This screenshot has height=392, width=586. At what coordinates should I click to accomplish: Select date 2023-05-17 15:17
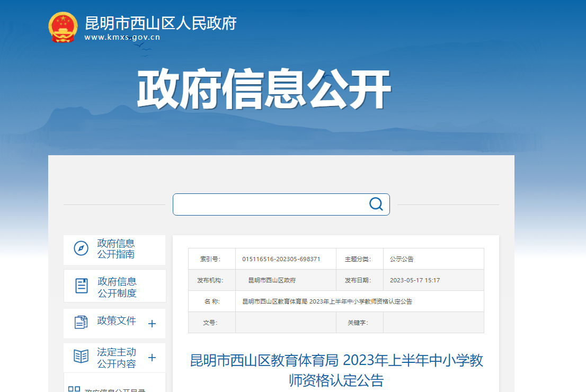(415, 280)
